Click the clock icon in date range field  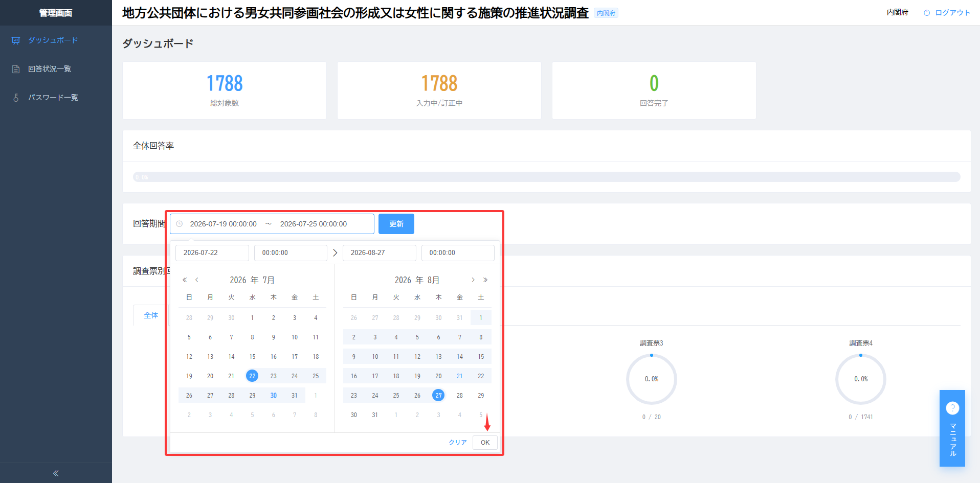180,224
